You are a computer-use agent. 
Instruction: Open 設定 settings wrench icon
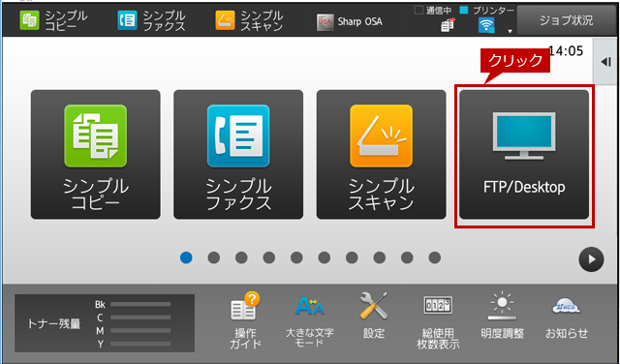tap(374, 317)
